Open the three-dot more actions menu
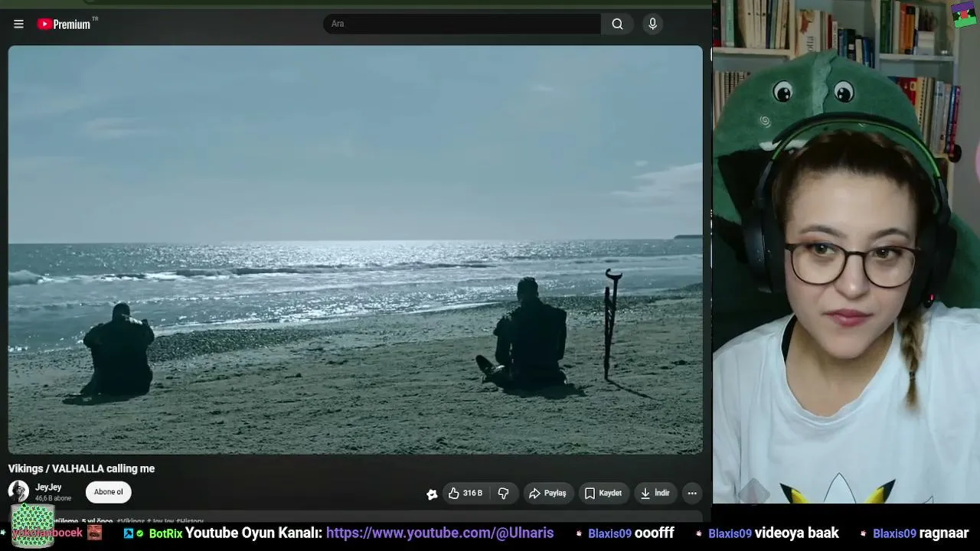Screen dimensions: 980x551 692,494
